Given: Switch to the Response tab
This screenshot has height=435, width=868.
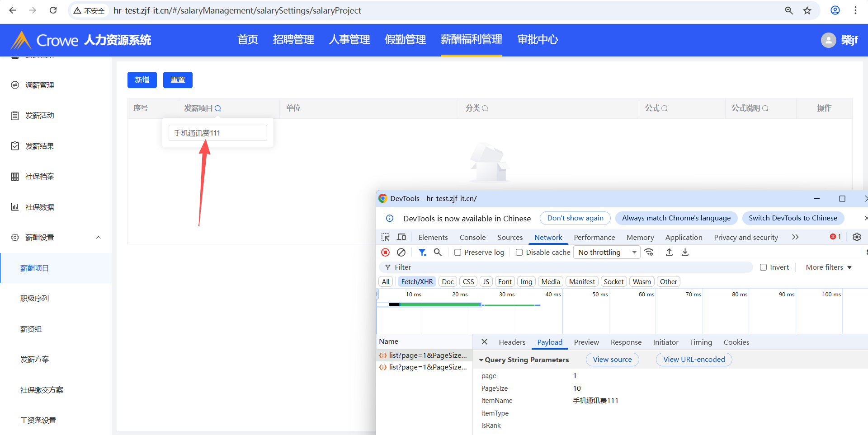Looking at the screenshot, I should coord(626,342).
